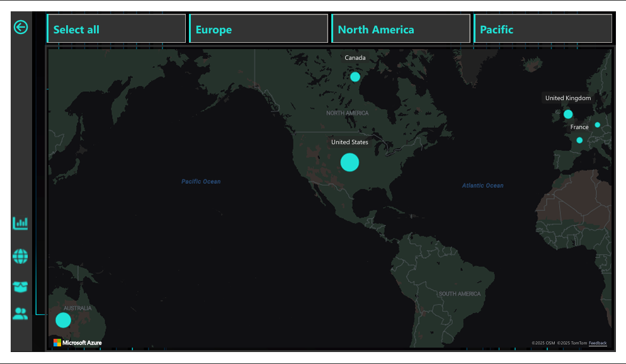Select the United States bubble on map
The image size is (626, 364).
(350, 162)
